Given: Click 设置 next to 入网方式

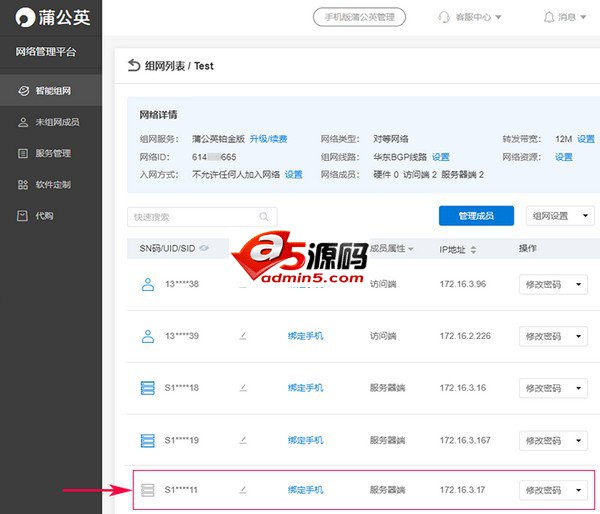Looking at the screenshot, I should pyautogui.click(x=293, y=175).
